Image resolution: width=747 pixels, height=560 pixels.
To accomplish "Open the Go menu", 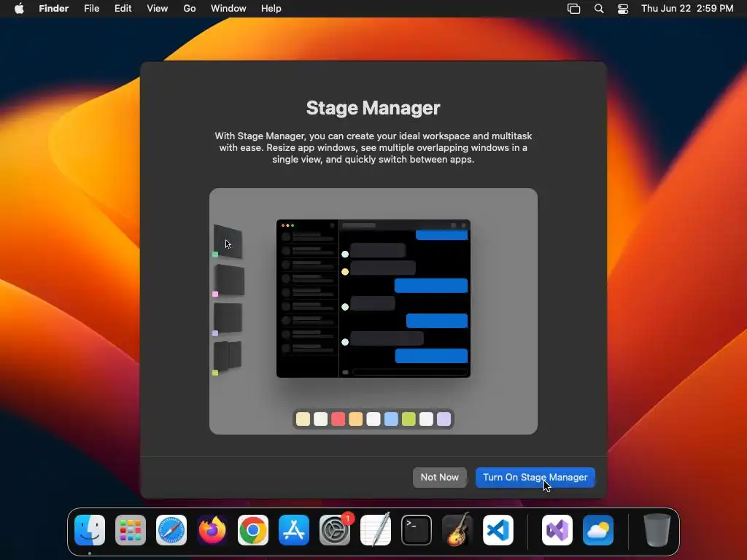I will click(x=190, y=8).
